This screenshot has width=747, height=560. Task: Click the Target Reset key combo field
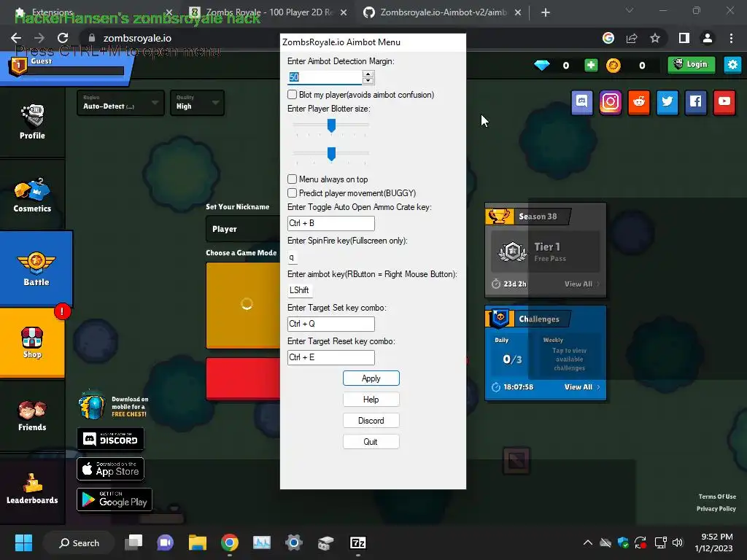(x=331, y=357)
